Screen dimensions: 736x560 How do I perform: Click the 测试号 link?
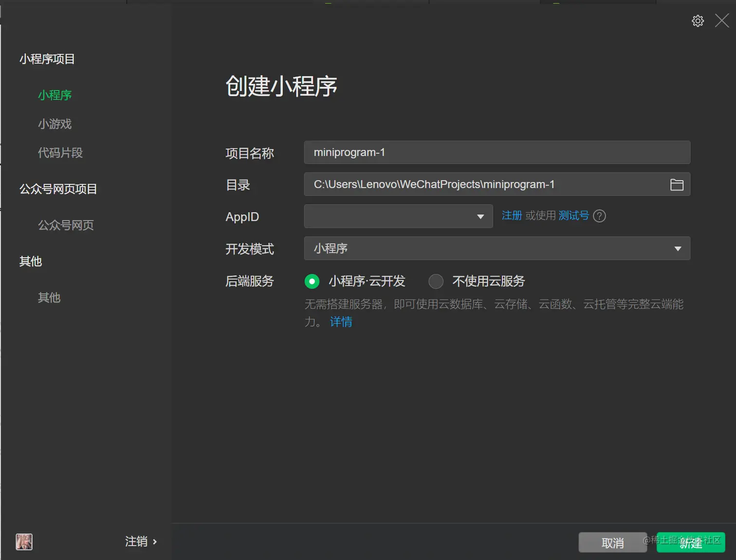pos(574,216)
